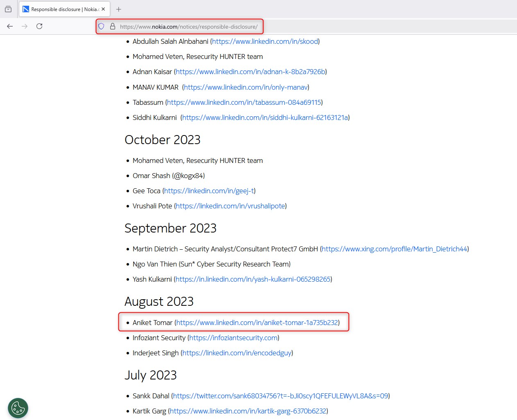The width and height of the screenshot is (517, 420).
Task: Open a new browser tab
Action: click(119, 9)
